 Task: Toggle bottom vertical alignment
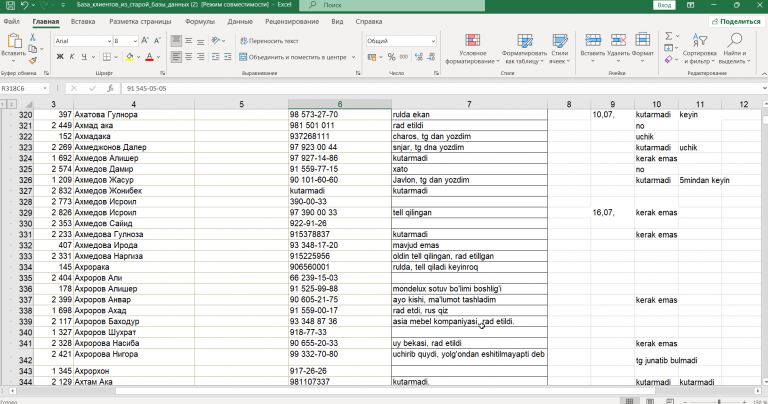pos(200,41)
